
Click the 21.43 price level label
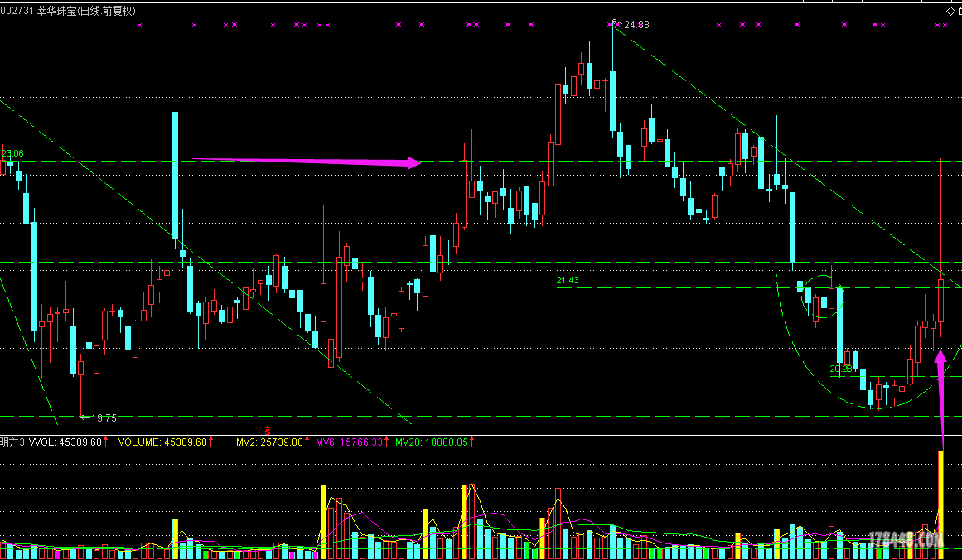click(x=568, y=280)
